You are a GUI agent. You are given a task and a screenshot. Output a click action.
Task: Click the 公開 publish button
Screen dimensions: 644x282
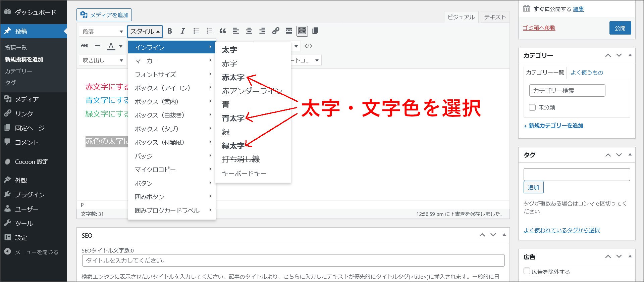point(620,28)
